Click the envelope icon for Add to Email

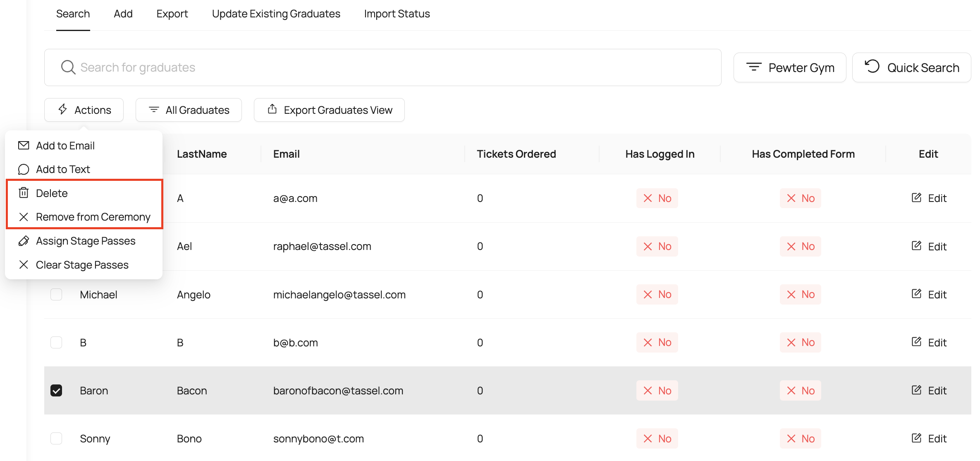coord(24,146)
